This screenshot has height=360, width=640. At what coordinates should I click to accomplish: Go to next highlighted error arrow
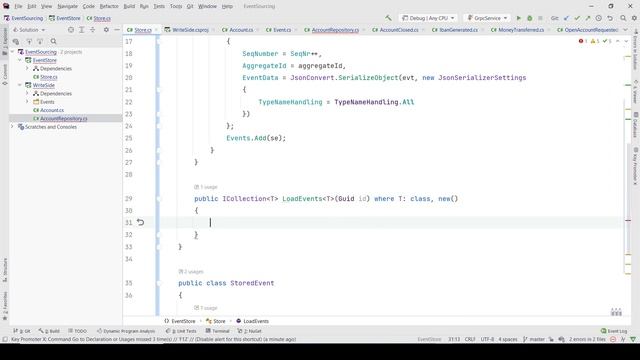click(x=626, y=41)
